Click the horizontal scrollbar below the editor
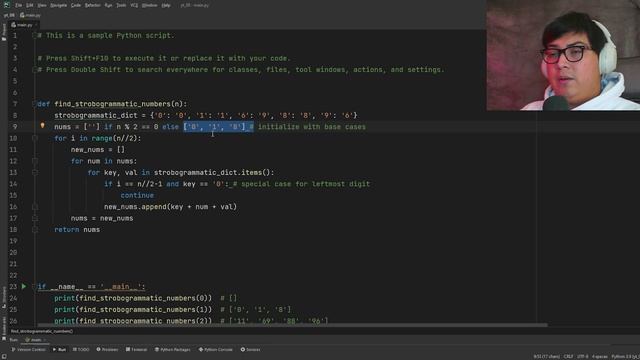 tap(292, 325)
